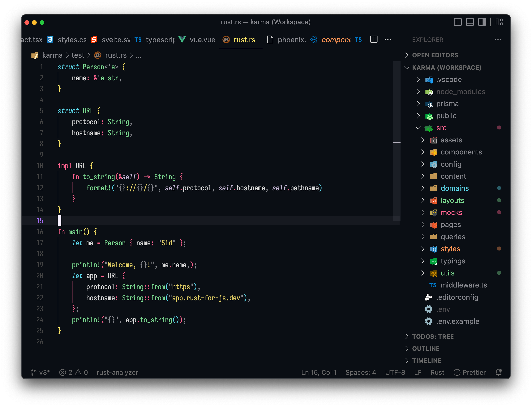
Task: Click the errors and warnings indicator in status bar
Action: click(x=73, y=372)
